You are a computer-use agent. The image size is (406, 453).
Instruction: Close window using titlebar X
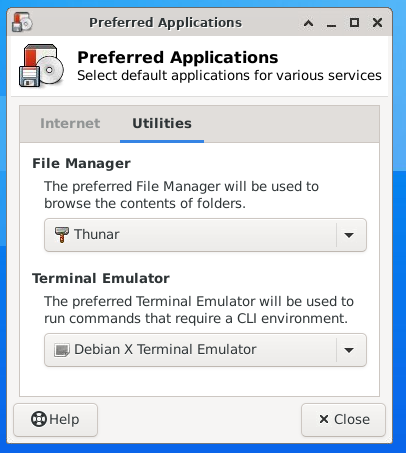377,23
